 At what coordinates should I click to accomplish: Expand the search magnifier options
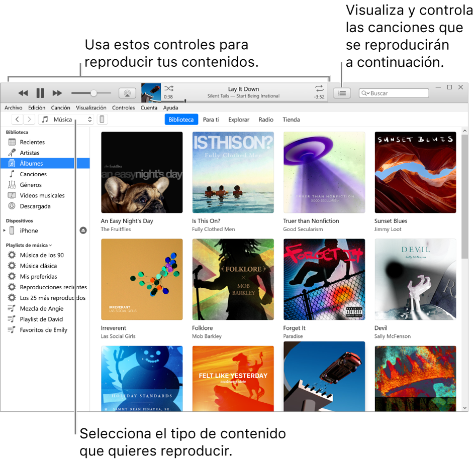[365, 93]
